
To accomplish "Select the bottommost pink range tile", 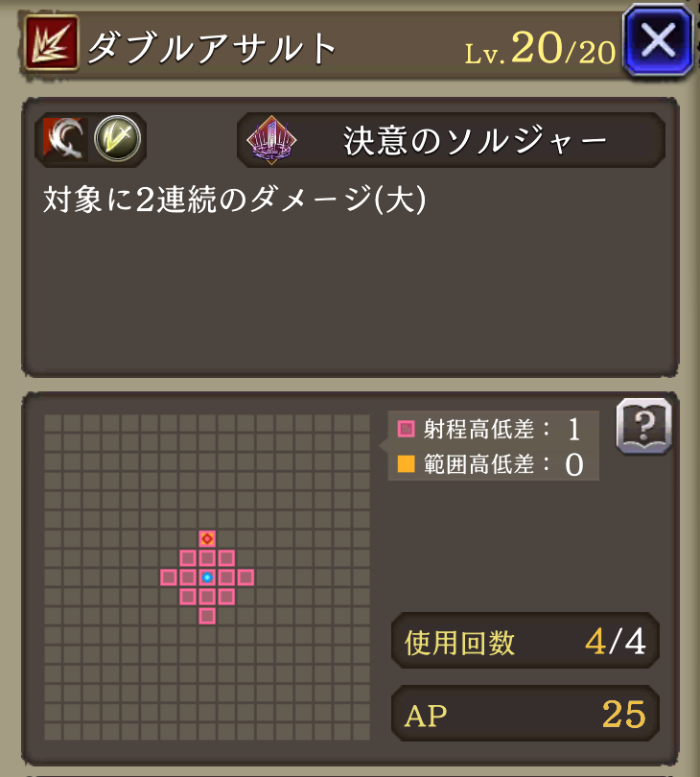I will 207,616.
